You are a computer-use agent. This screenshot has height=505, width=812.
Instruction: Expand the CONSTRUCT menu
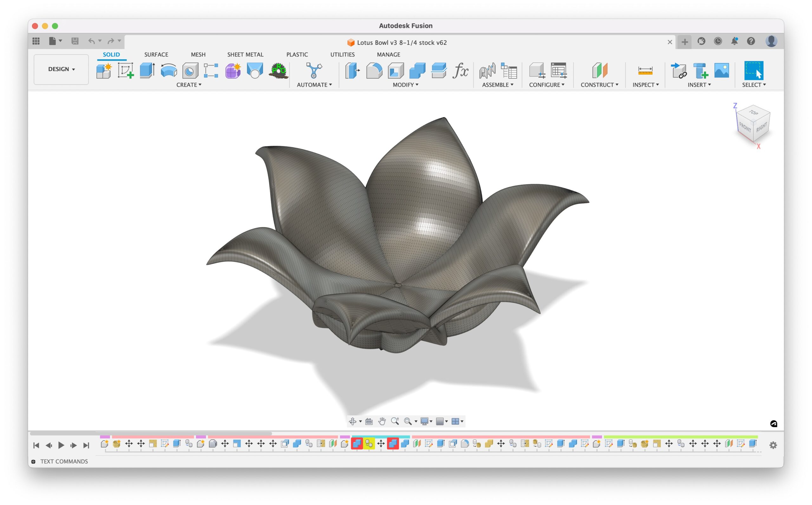tap(599, 85)
